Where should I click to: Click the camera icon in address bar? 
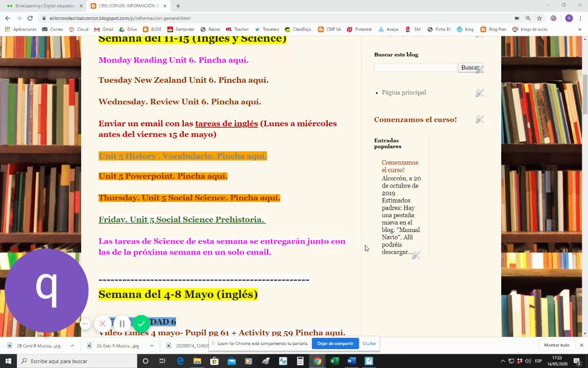point(517,18)
